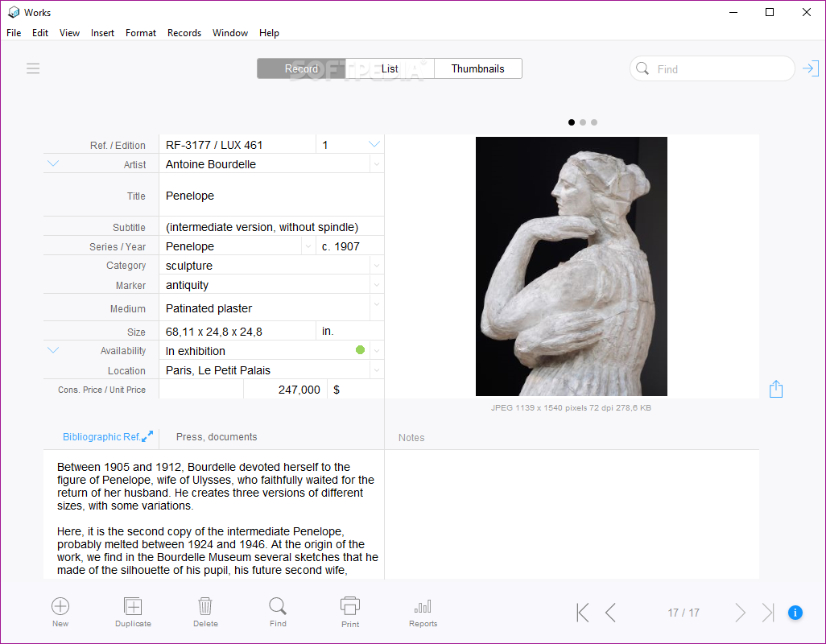This screenshot has width=826, height=644.
Task: Click the Year field c. 1907
Action: 349,246
